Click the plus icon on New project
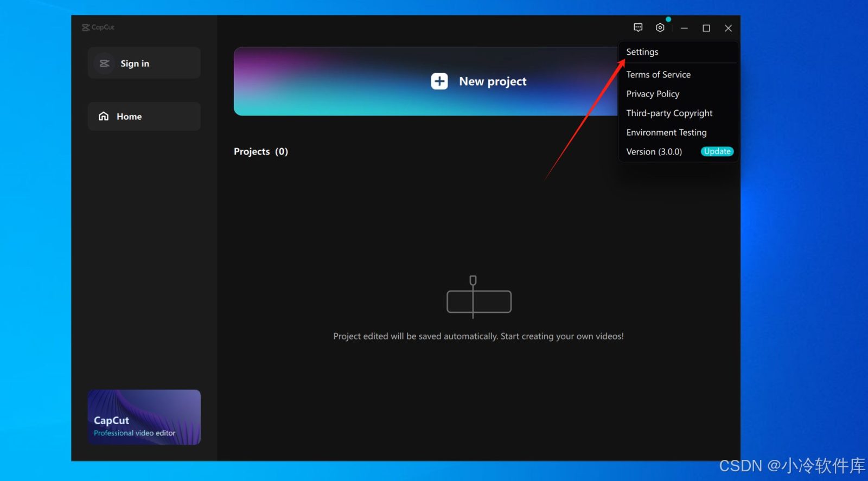Screen dimensions: 868x481 tap(439, 81)
